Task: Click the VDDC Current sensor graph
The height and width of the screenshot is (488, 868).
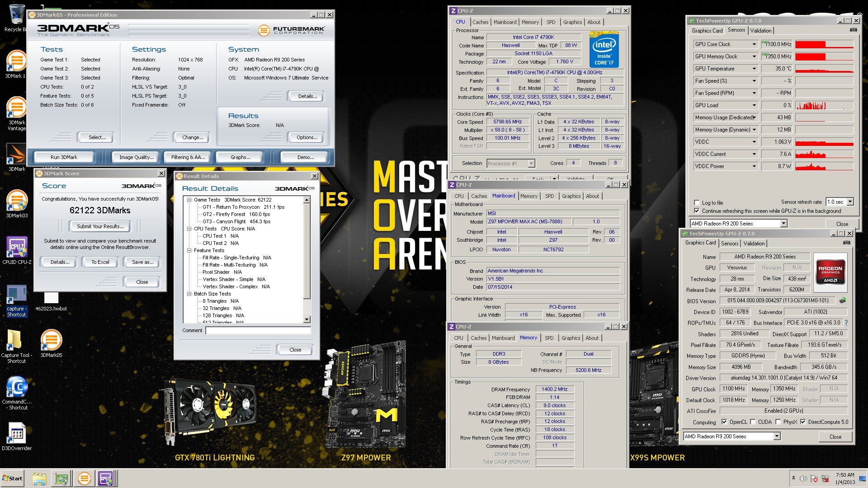Action: [824, 154]
